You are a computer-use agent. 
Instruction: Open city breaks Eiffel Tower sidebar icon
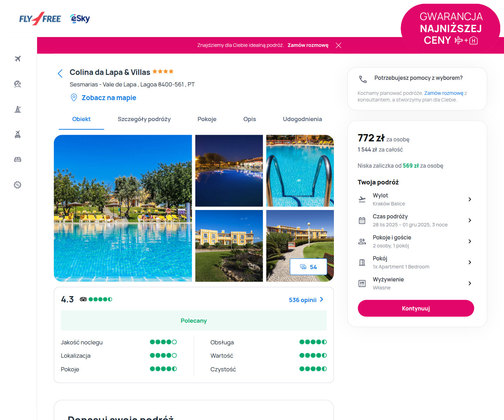(18, 109)
